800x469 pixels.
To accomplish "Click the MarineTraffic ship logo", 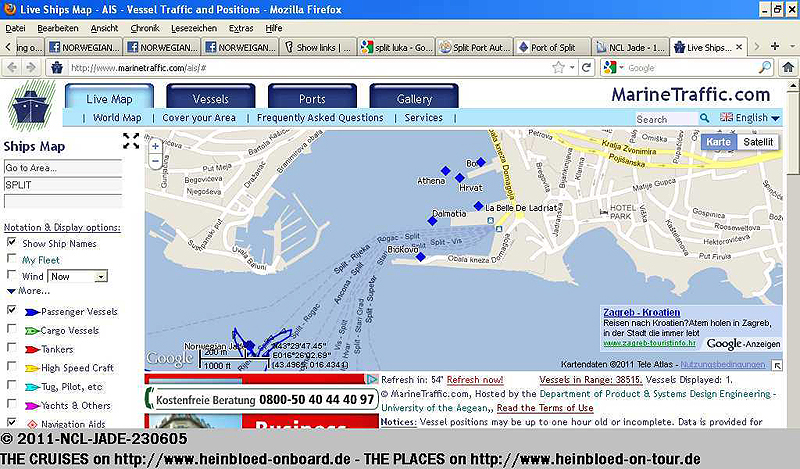I will tap(32, 106).
